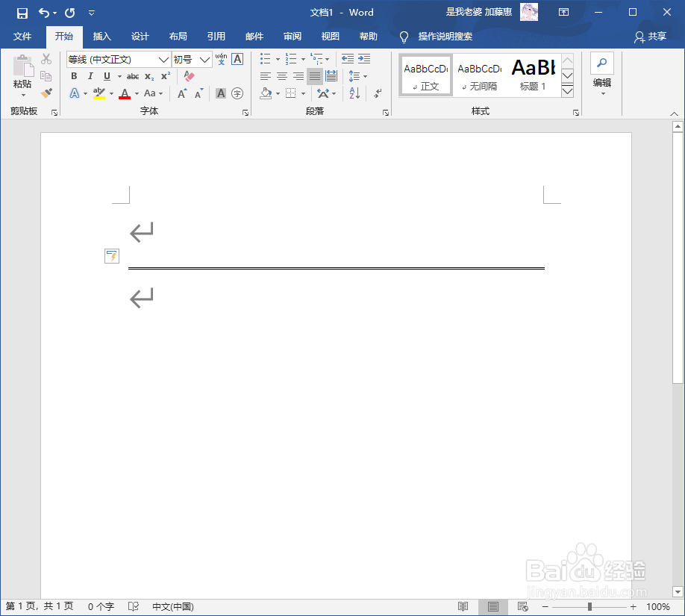
Task: Toggle bold formatting in the Font group
Action: coord(73,76)
